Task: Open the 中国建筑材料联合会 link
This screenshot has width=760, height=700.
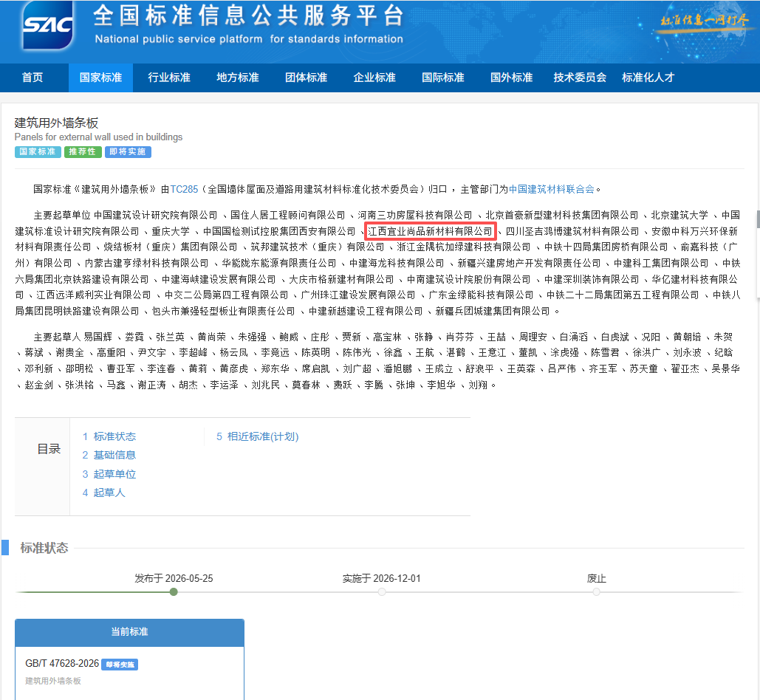Action: point(552,190)
